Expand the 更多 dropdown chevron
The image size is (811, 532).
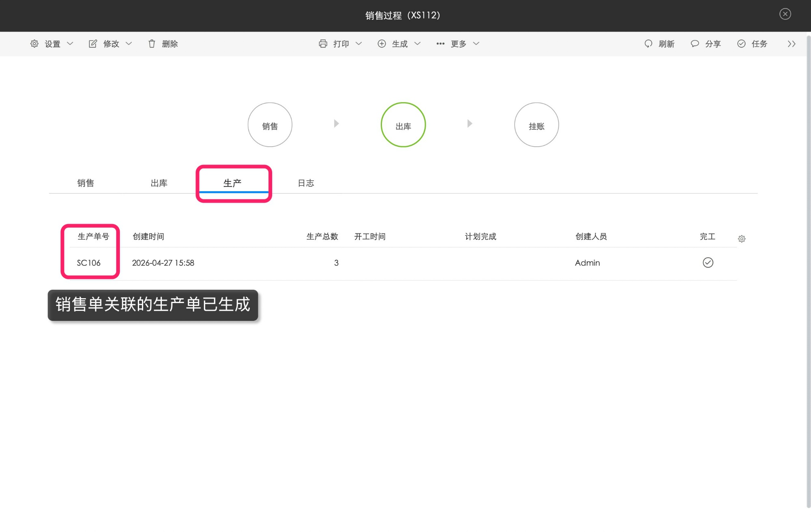476,44
